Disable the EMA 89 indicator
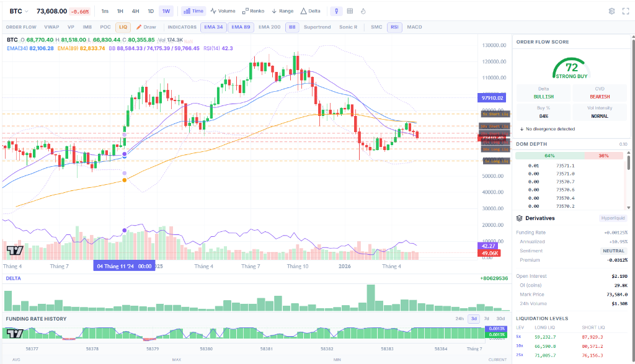The height and width of the screenshot is (364, 635). [241, 27]
